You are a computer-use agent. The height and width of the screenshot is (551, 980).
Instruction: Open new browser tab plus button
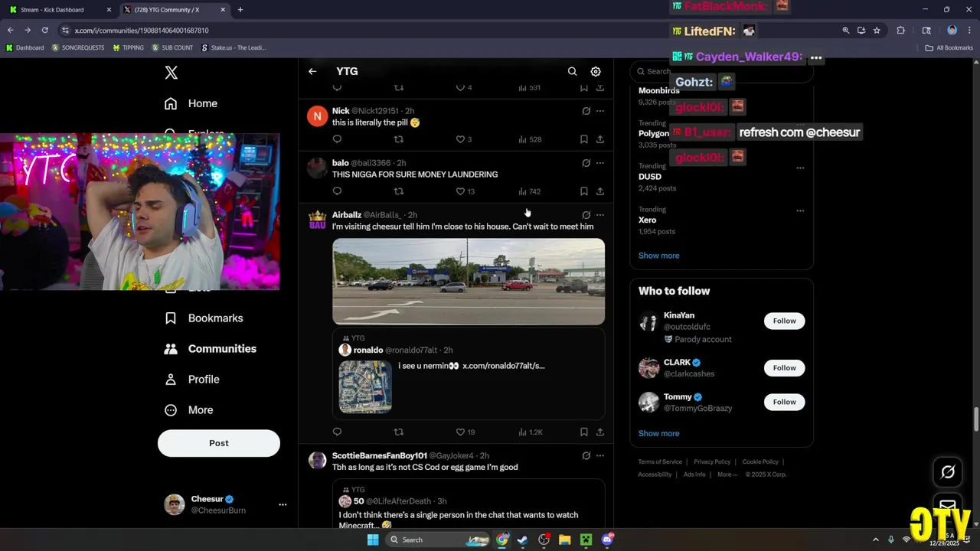(x=240, y=10)
